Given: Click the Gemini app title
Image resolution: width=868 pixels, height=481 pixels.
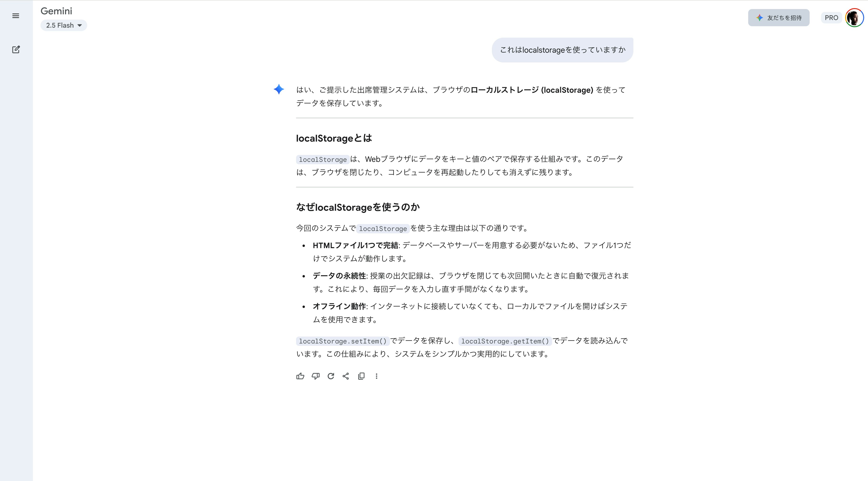Looking at the screenshot, I should (56, 11).
